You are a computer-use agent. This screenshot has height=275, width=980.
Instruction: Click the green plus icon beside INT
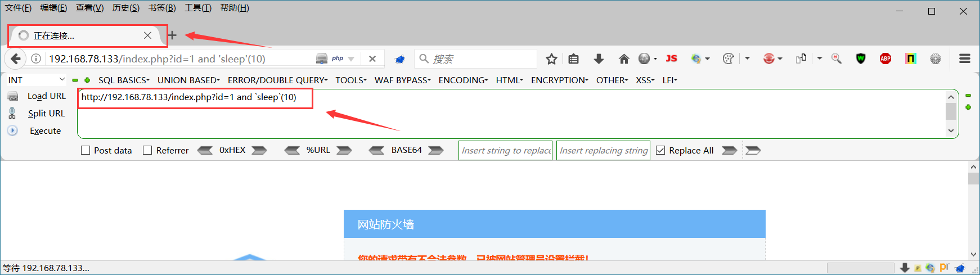(87, 80)
